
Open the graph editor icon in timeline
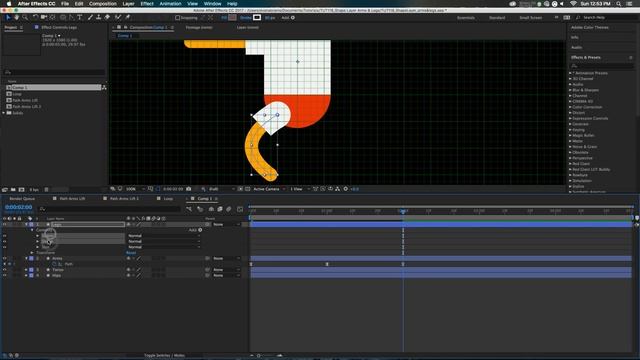240,209
